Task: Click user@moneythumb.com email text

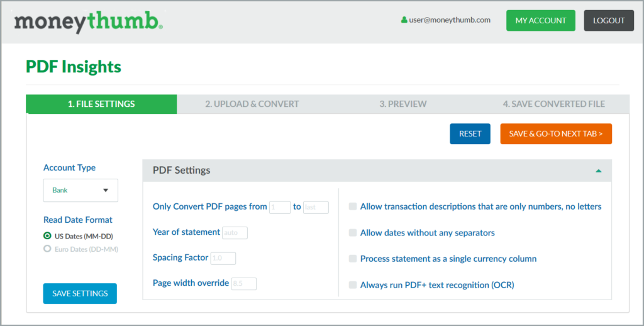Action: point(450,20)
